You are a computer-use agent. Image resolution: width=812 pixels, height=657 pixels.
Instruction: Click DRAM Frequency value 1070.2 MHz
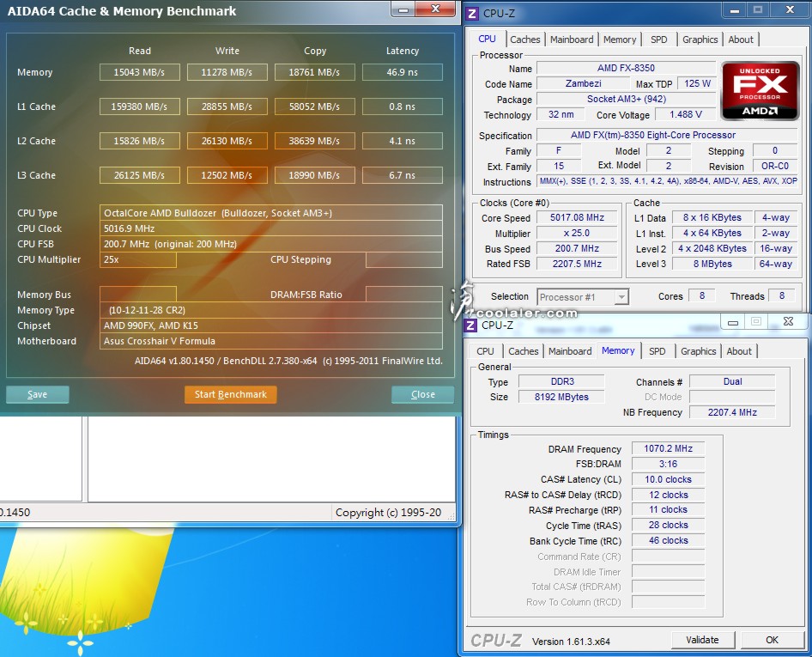pyautogui.click(x=668, y=448)
